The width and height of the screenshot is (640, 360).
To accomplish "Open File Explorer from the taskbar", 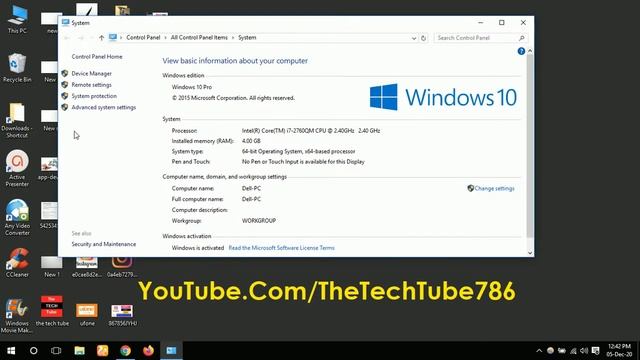I will tap(79, 351).
